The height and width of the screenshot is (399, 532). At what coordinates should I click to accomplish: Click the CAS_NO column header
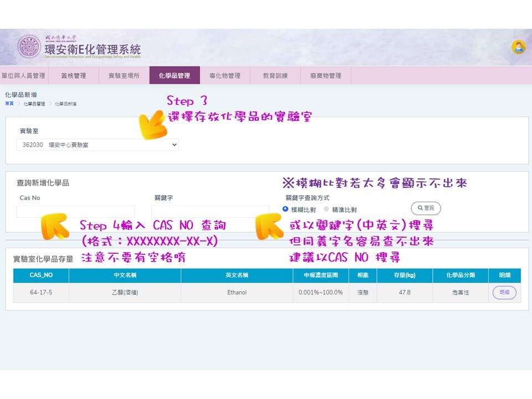[x=41, y=275]
